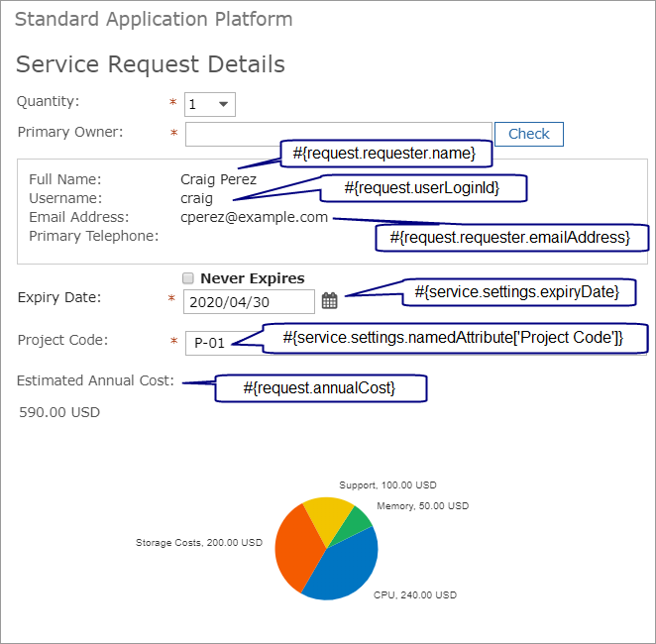Click the Expiry Date field showing 2020/04/30
656x644 pixels.
click(249, 302)
